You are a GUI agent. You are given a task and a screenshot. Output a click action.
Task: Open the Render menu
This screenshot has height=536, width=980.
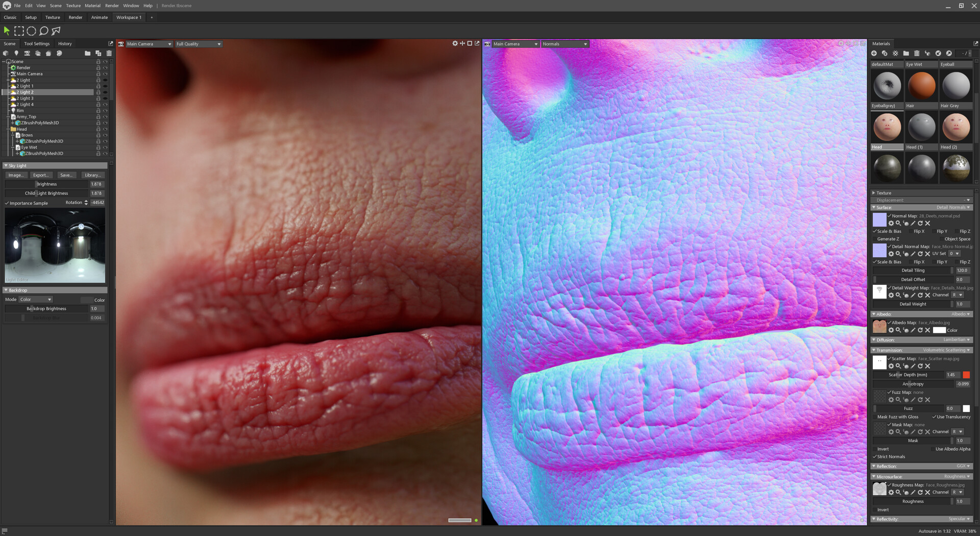(112, 6)
